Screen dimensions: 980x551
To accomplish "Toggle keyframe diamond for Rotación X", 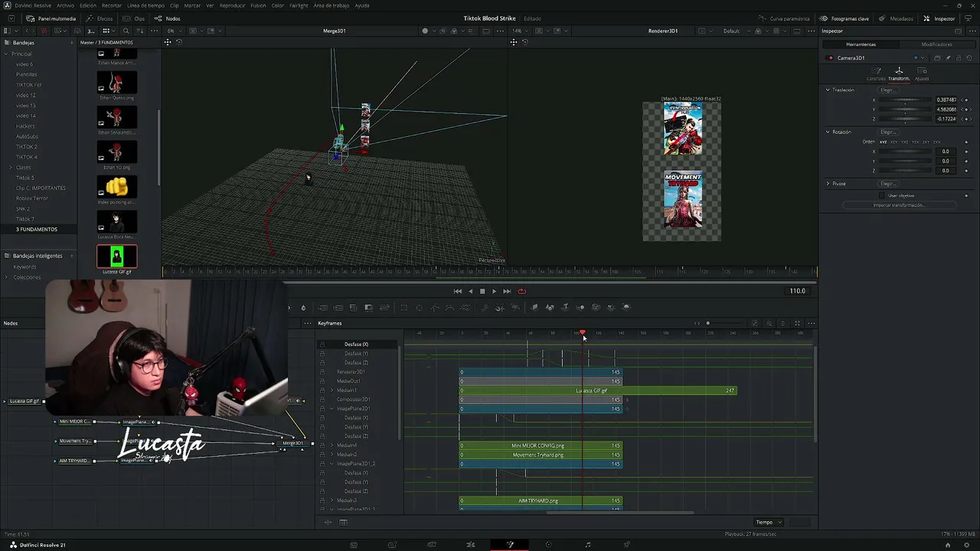I will (x=966, y=152).
